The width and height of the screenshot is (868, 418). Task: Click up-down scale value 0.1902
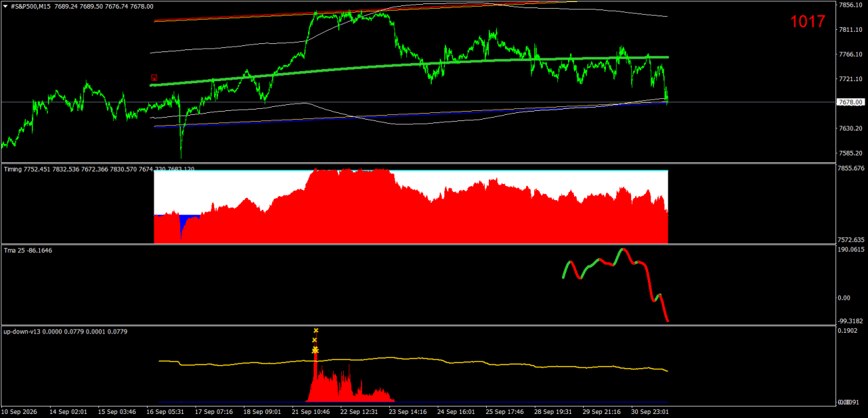tap(848, 331)
